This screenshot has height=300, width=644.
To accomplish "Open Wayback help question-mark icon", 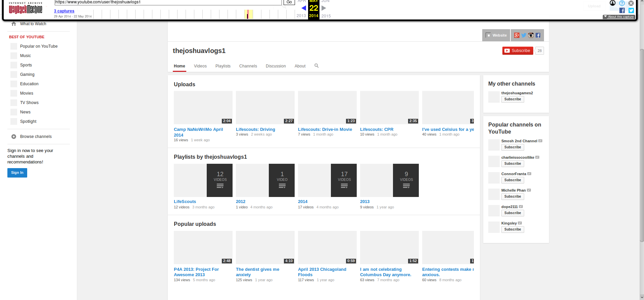I will pyautogui.click(x=622, y=3).
